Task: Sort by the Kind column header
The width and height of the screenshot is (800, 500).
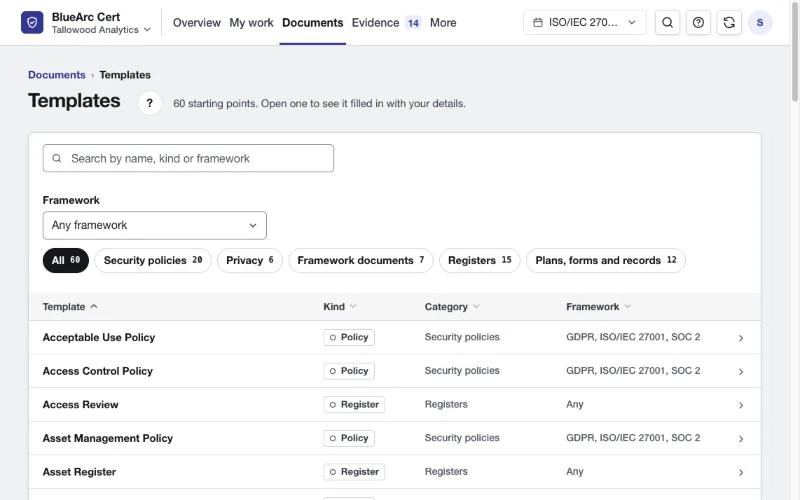Action: 339,307
